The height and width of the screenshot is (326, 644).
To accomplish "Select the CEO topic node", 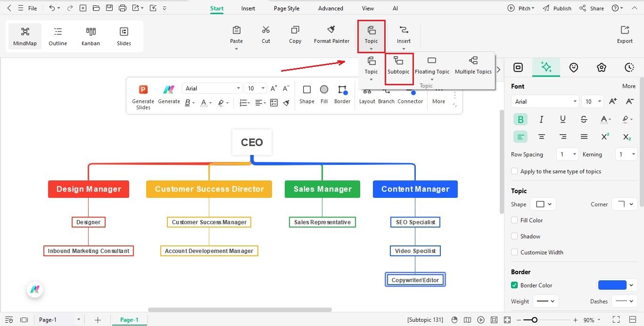I will 251,142.
